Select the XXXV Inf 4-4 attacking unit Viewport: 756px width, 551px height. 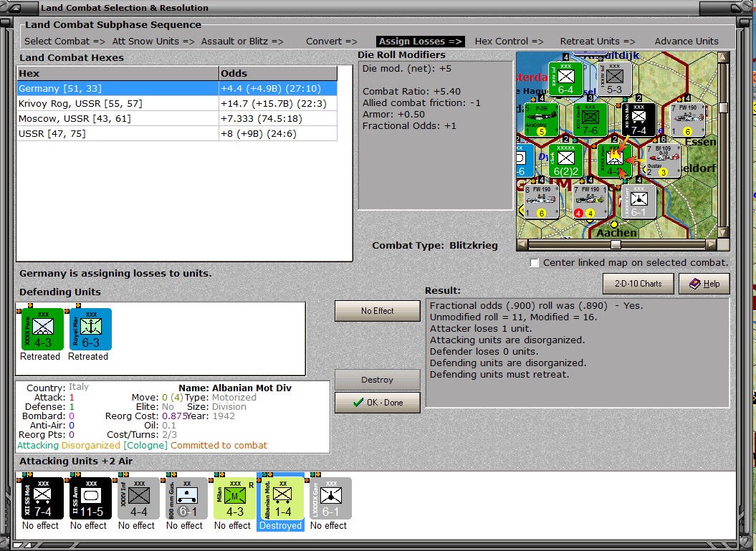point(139,499)
